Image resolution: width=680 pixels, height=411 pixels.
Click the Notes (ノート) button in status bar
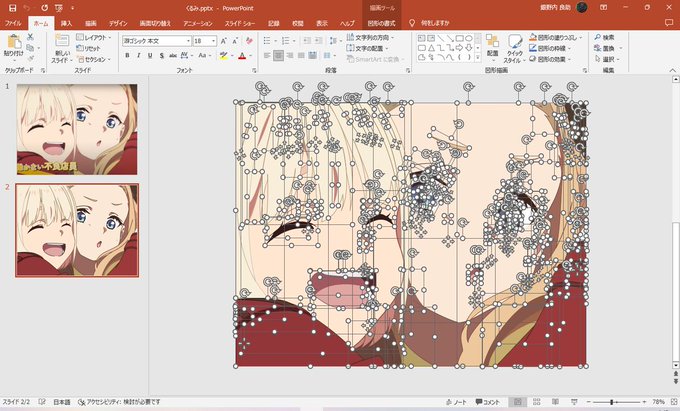click(x=456, y=402)
